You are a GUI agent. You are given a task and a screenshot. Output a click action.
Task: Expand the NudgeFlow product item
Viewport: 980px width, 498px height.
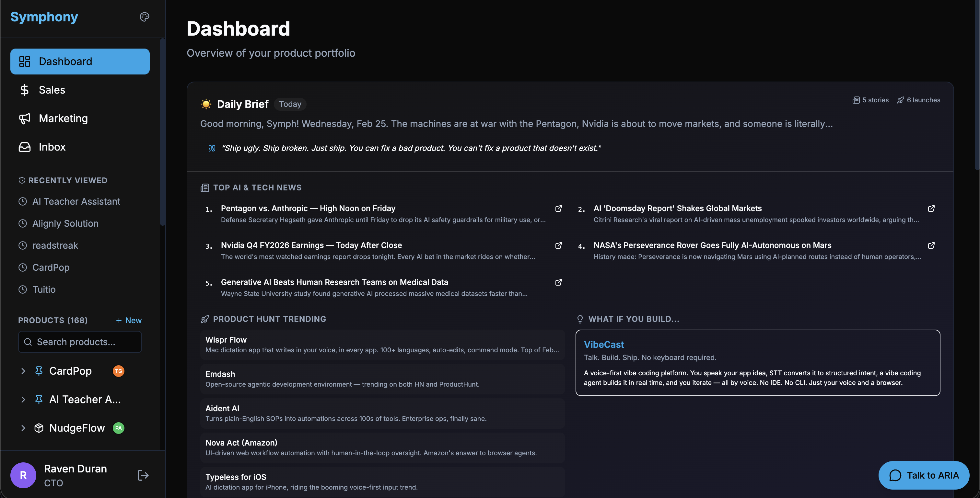point(23,428)
